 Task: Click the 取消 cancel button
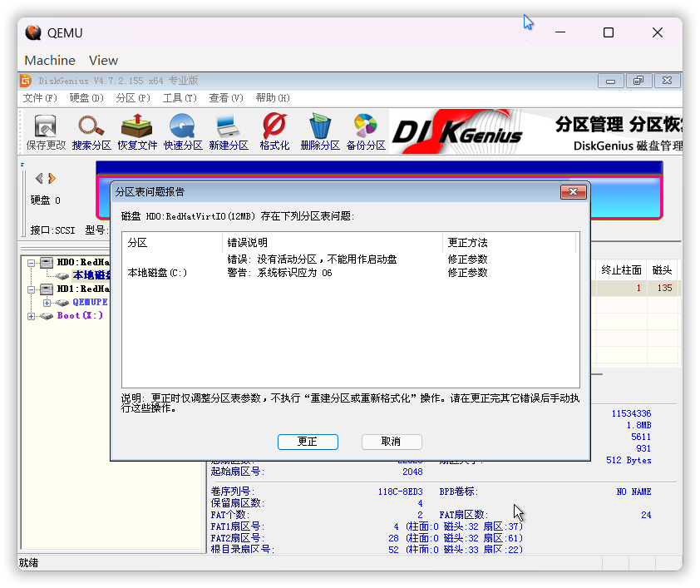coord(392,442)
